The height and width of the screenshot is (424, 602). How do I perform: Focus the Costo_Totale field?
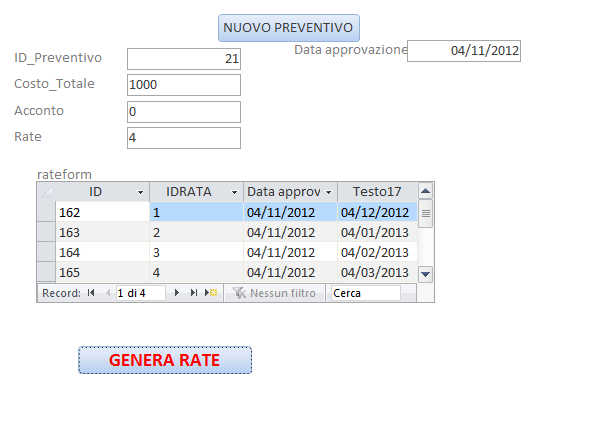(184, 85)
